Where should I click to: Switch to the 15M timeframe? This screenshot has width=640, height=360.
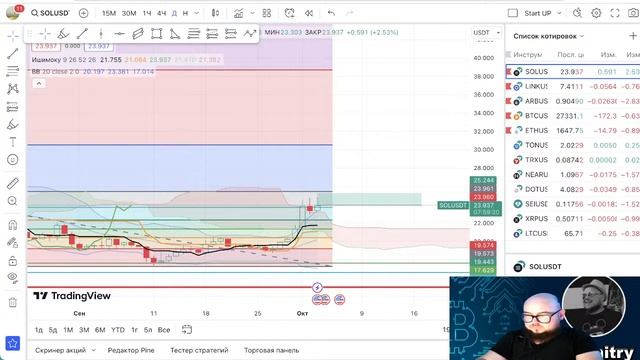click(x=109, y=13)
